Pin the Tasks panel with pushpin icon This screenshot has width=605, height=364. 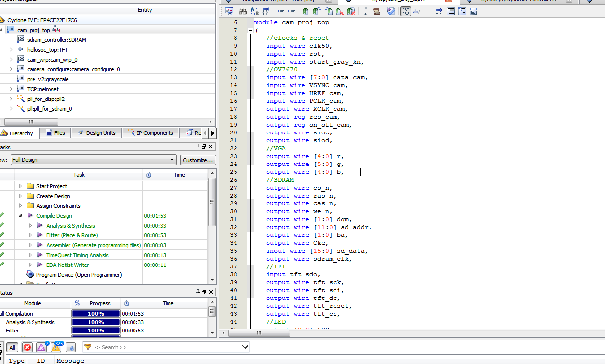198,147
